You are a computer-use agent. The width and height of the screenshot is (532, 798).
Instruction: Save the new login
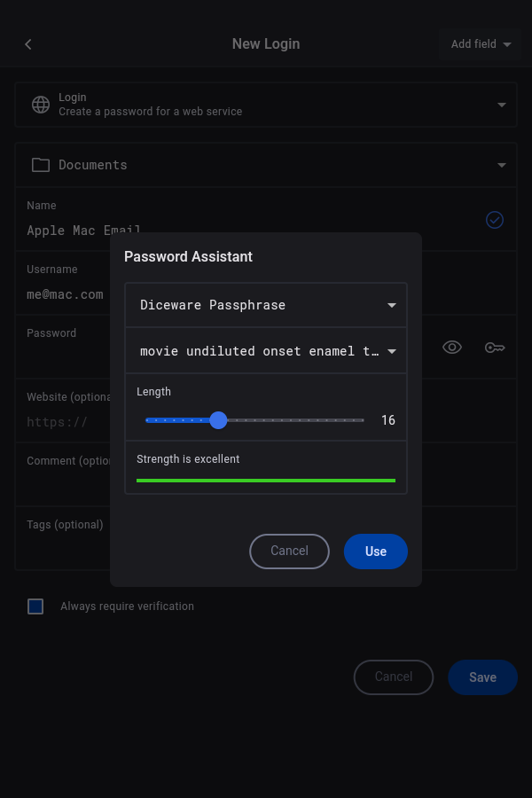[482, 677]
